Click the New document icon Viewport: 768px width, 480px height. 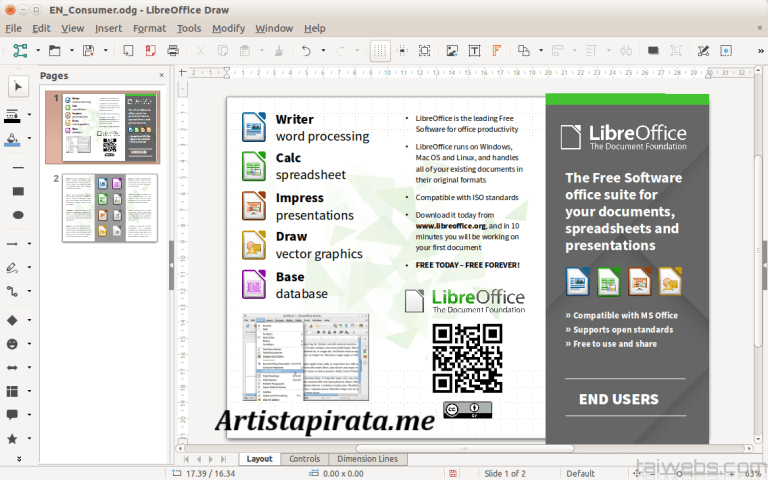20,50
